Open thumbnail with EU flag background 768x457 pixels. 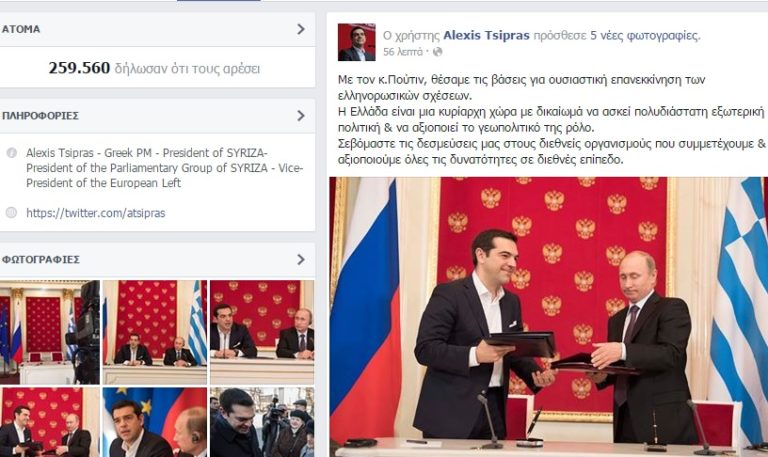[154, 422]
